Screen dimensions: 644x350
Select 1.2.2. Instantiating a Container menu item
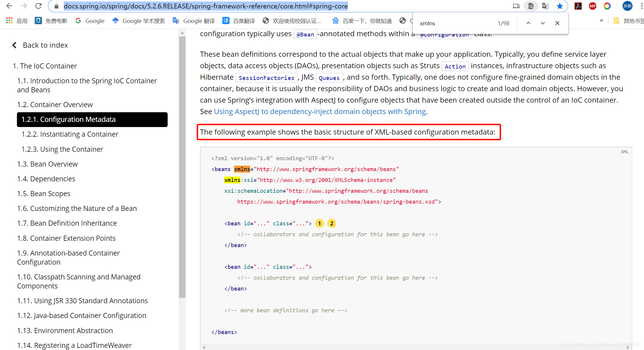70,134
